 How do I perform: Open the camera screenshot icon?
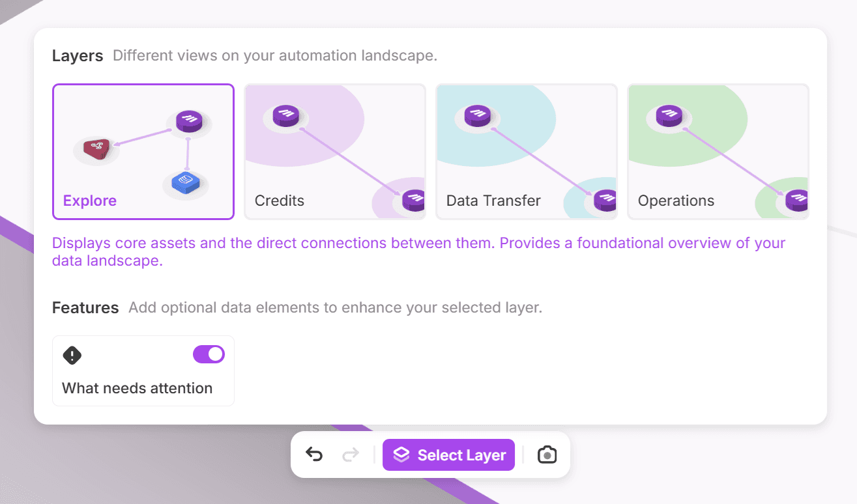[547, 454]
